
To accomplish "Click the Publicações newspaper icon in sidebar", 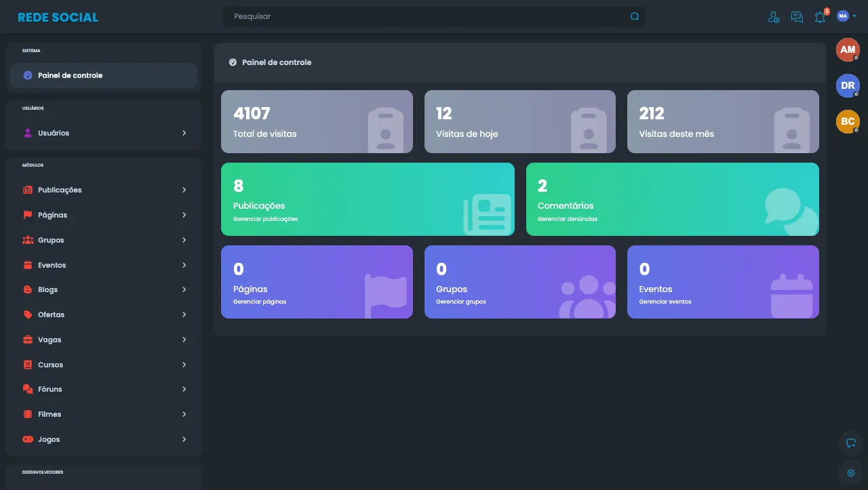I will 28,190.
